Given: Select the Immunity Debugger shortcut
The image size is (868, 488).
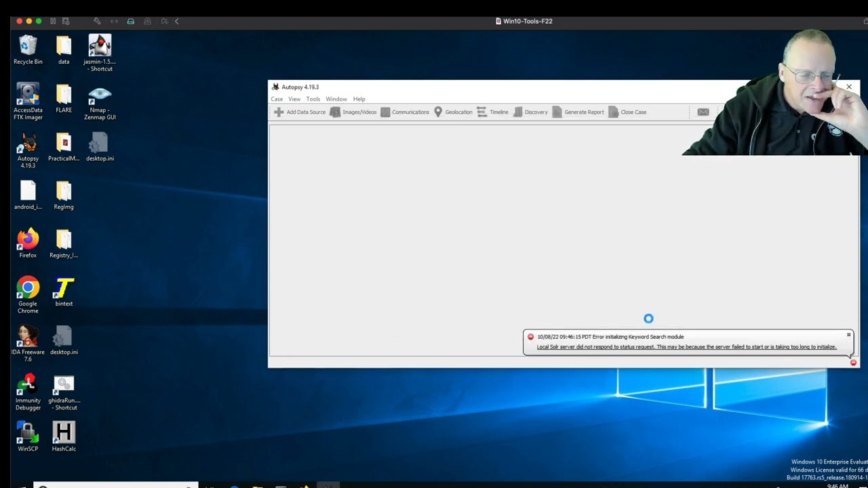Looking at the screenshot, I should coord(28,392).
